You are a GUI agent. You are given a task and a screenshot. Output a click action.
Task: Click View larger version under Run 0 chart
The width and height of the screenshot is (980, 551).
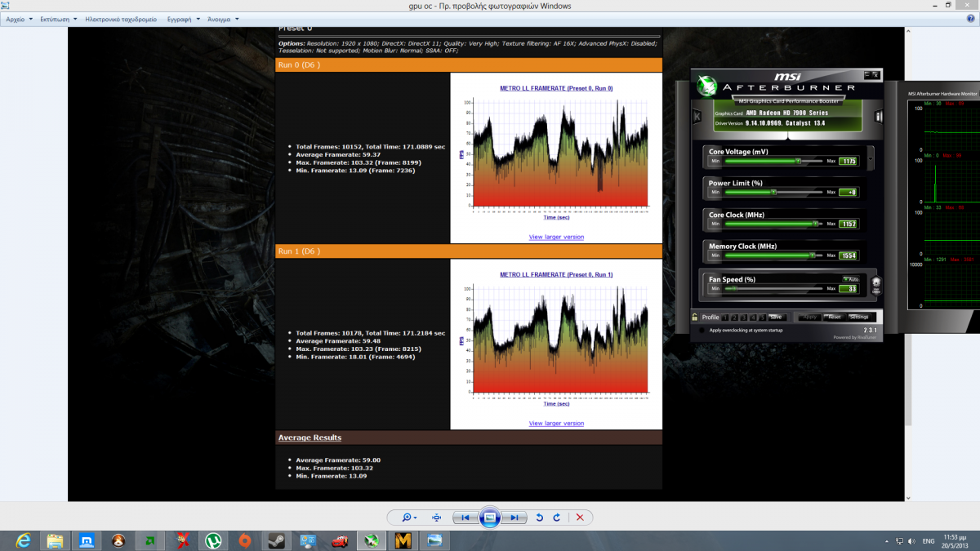pos(556,237)
